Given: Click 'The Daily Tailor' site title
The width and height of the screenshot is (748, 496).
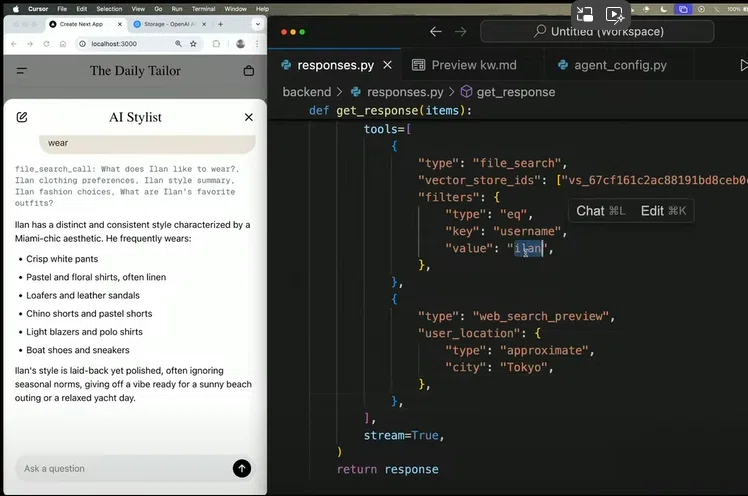Looking at the screenshot, I should (135, 71).
